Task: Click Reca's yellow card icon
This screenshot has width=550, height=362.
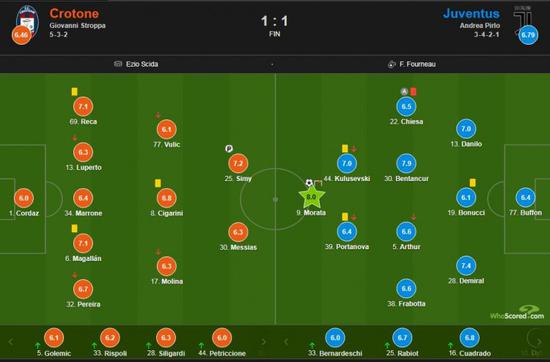Action: 74,92
